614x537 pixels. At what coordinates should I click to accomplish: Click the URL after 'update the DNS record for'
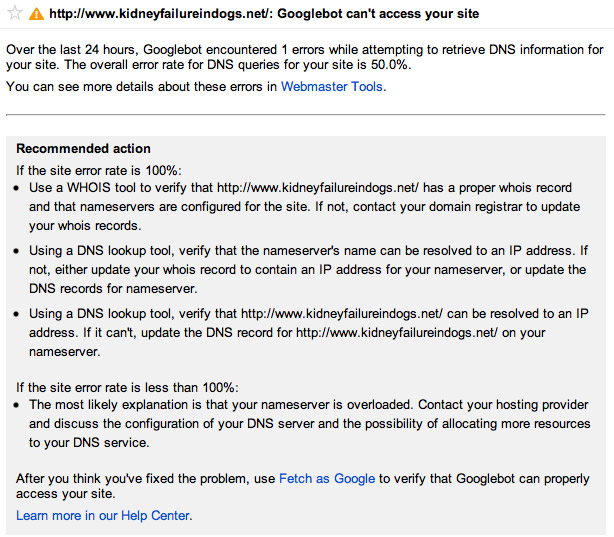coord(397,333)
